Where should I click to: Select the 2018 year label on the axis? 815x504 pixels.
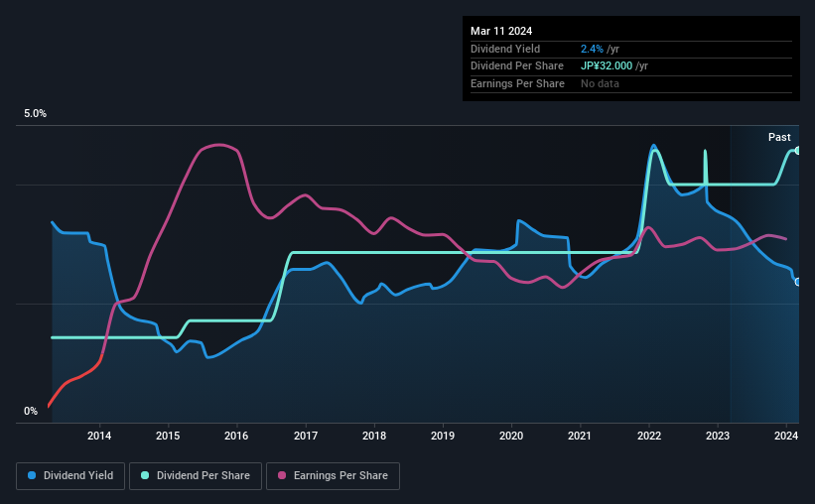pyautogui.click(x=374, y=436)
